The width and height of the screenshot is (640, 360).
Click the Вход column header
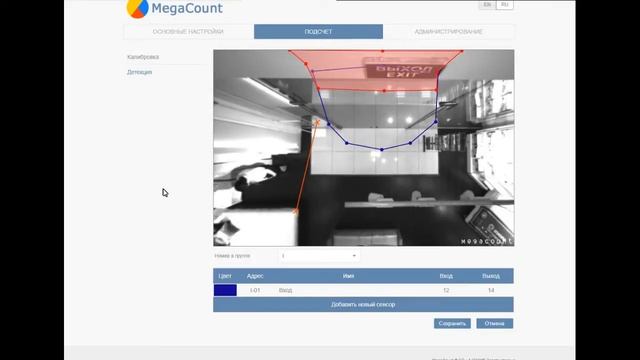[446, 276]
